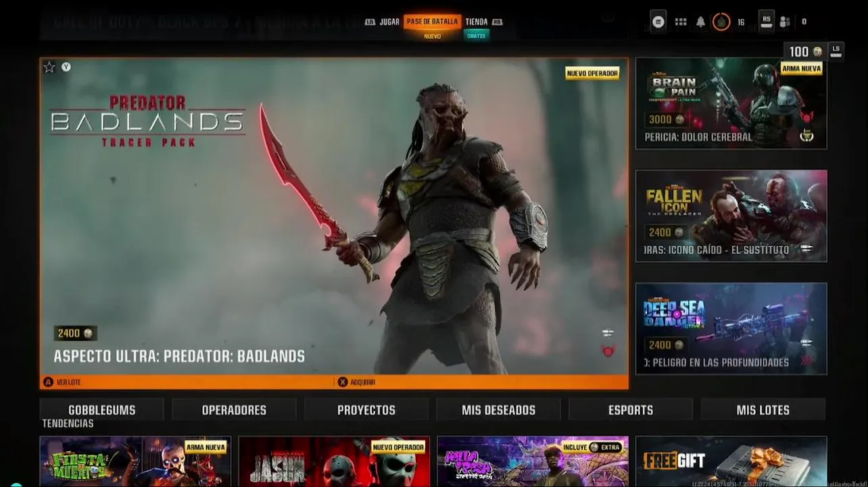Click the red emblem icon on Brain Pain card
The image size is (868, 487).
pos(806,118)
